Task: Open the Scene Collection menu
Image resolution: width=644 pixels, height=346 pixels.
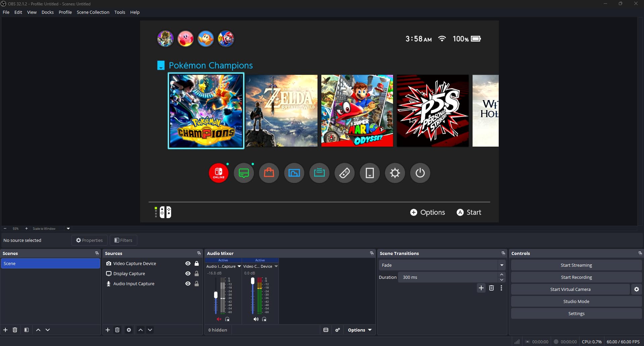Action: [93, 12]
